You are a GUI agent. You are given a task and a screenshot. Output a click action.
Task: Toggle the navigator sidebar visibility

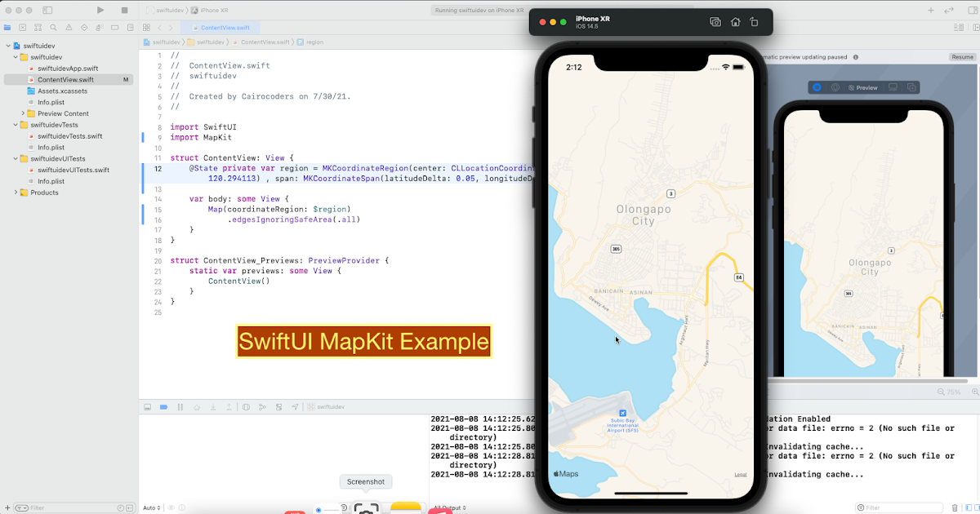click(x=47, y=10)
